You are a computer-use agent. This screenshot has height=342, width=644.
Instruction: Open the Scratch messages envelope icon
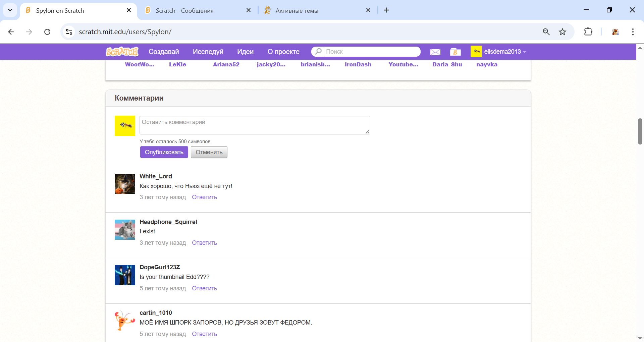tap(435, 52)
